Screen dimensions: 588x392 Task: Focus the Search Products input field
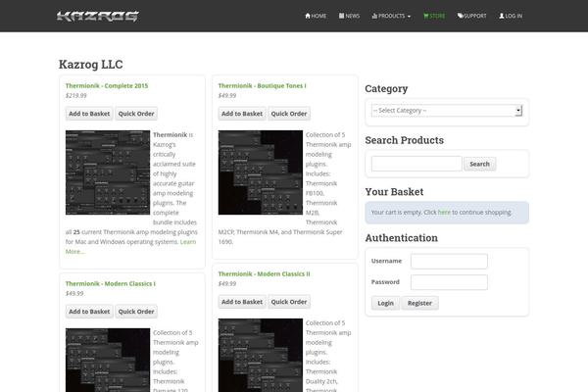416,164
